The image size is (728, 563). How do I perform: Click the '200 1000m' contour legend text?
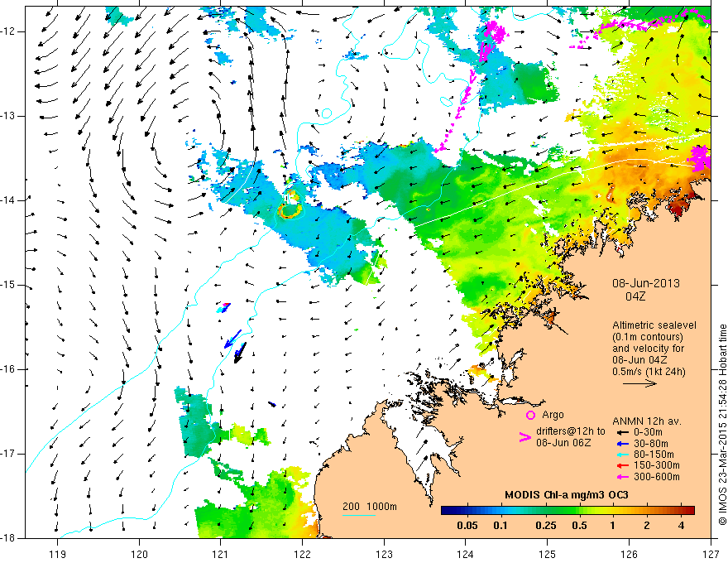click(370, 507)
